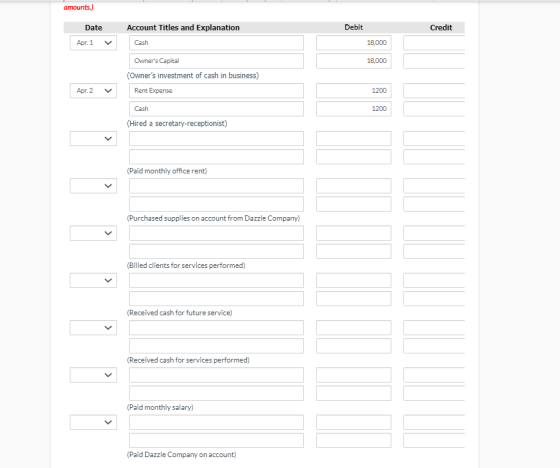This screenshot has width=560, height=468.
Task: Click the Credit column header
Action: (441, 28)
